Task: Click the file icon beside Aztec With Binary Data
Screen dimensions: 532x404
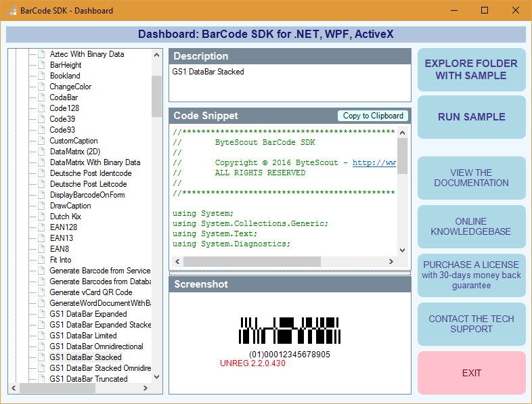Action: click(41, 54)
